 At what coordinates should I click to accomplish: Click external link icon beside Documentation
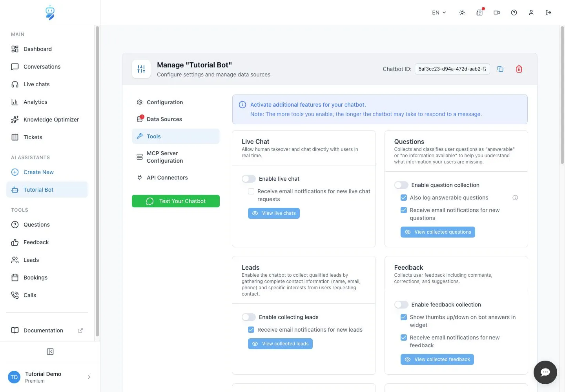(x=80, y=330)
